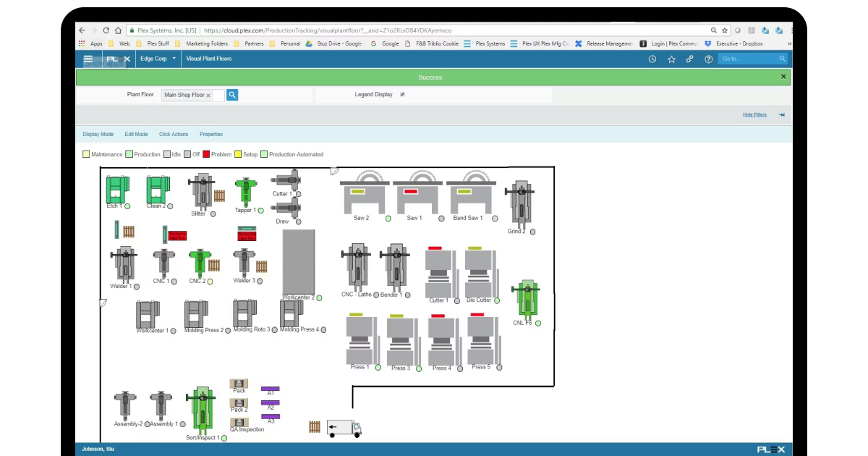Select the Q/A Inspection station
This screenshot has height=456, width=868.
[239, 422]
